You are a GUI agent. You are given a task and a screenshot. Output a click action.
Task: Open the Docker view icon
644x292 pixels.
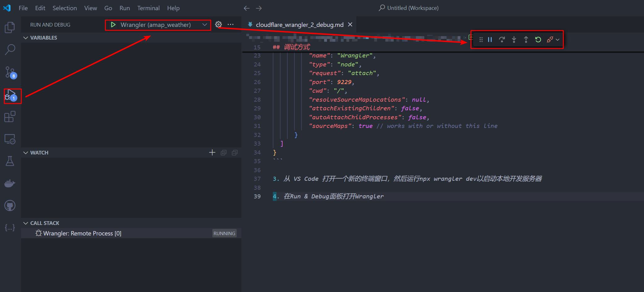[10, 183]
